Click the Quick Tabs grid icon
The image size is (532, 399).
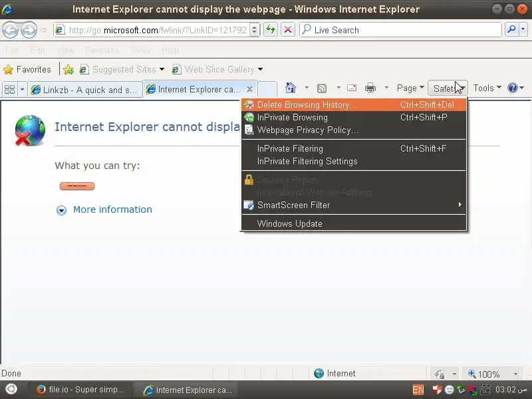pos(9,90)
